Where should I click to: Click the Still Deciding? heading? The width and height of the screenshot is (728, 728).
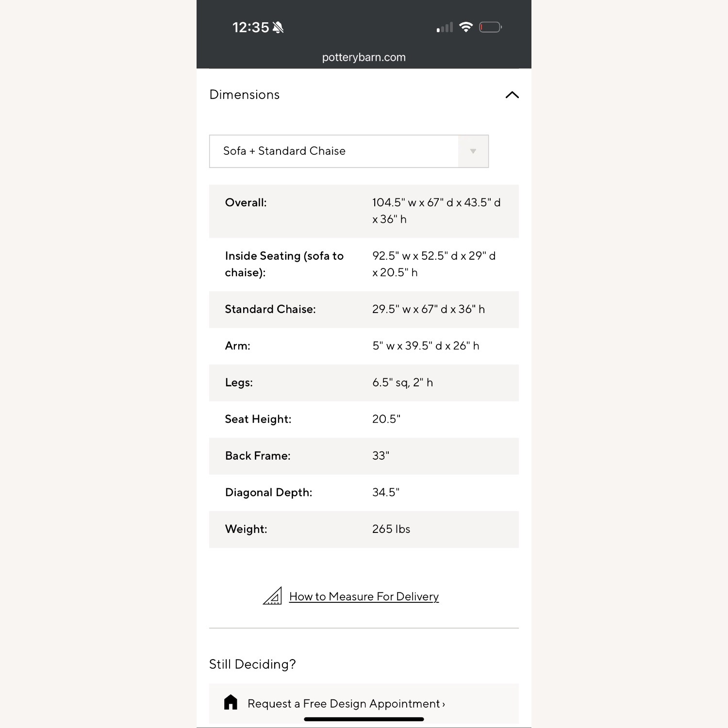(x=252, y=664)
